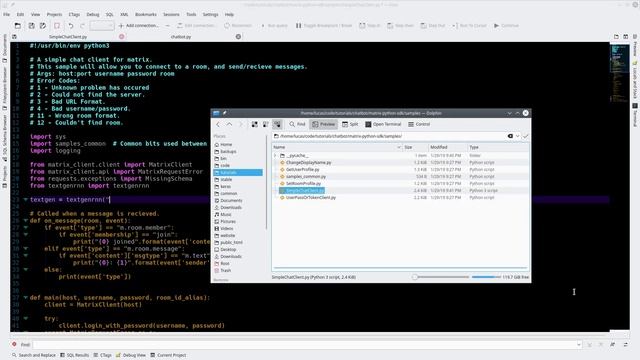Toggle the Debug View panel in Kate
Viewport: 640px width, 360px height.
(x=131, y=355)
